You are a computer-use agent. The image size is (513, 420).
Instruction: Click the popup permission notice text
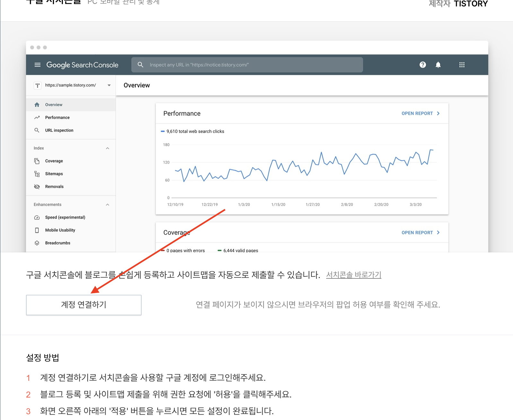pyautogui.click(x=318, y=305)
